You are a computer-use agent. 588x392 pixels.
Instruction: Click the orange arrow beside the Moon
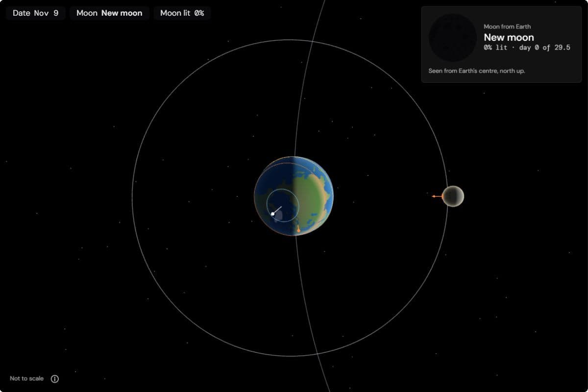coord(437,196)
